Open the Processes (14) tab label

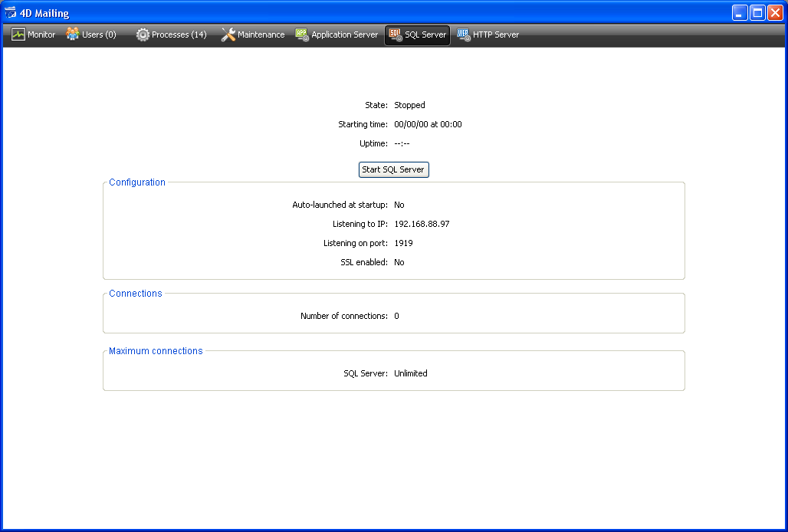[179, 34]
